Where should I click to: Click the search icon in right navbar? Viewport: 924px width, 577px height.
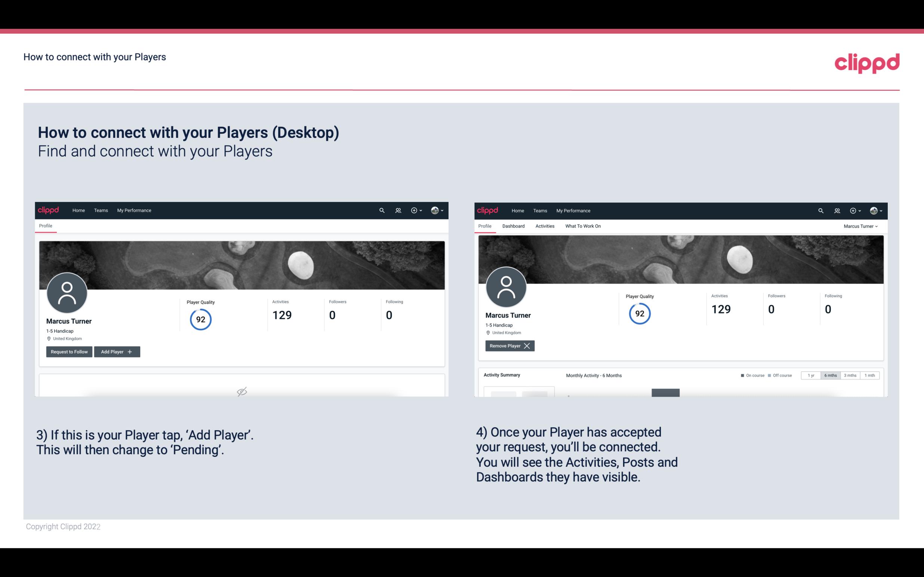[x=820, y=210]
